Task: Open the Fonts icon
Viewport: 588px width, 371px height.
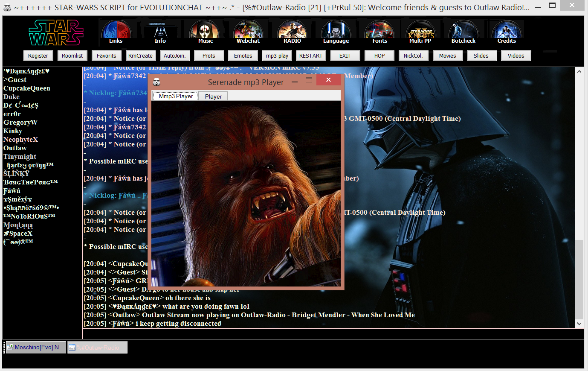Action: pos(379,32)
